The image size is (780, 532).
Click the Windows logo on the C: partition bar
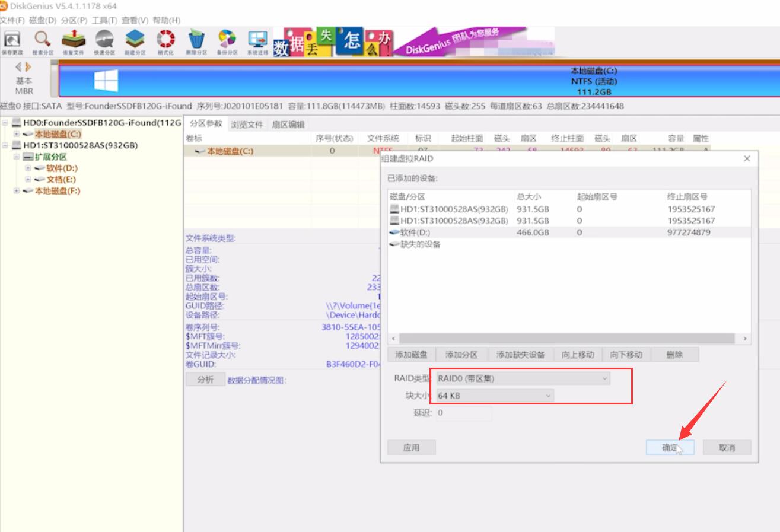click(x=106, y=81)
